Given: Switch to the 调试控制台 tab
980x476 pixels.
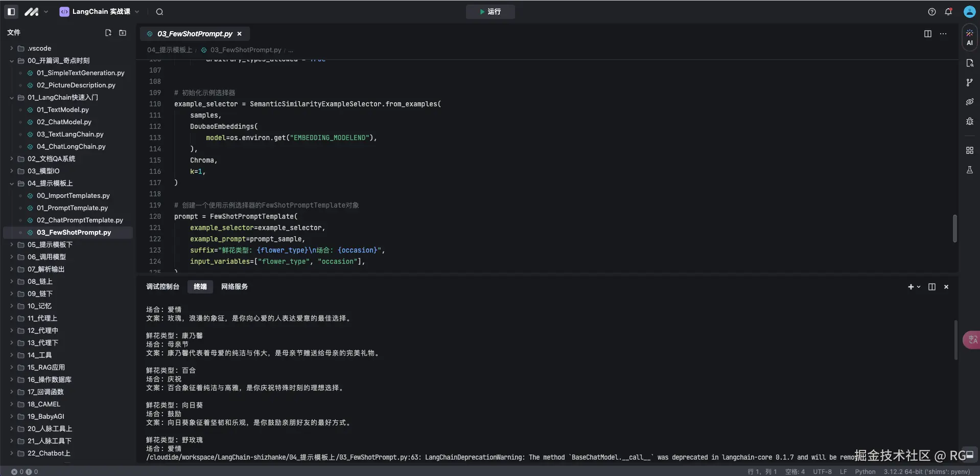Looking at the screenshot, I should click(x=162, y=287).
